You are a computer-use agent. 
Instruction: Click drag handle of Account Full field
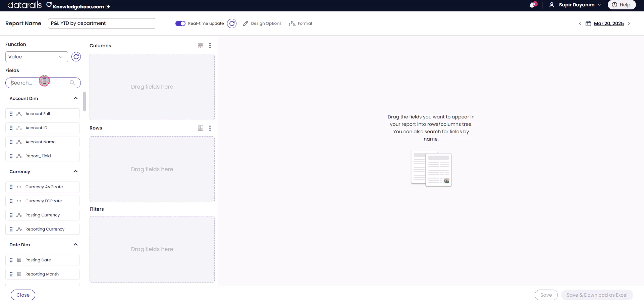tap(11, 114)
